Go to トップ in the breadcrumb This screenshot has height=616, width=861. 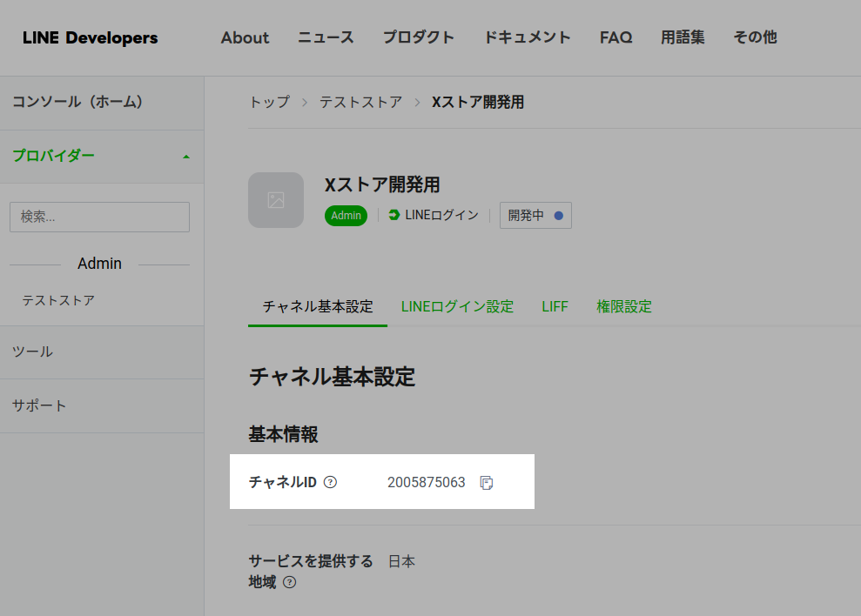click(269, 102)
